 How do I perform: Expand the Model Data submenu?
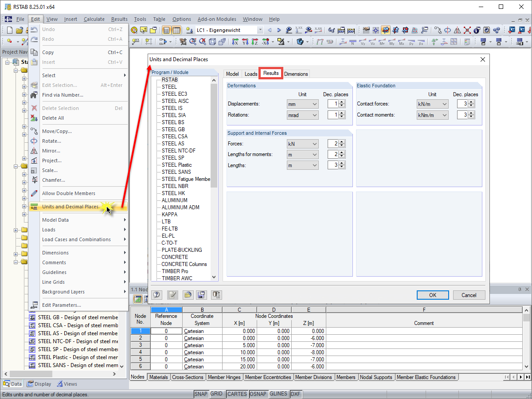pyautogui.click(x=78, y=220)
